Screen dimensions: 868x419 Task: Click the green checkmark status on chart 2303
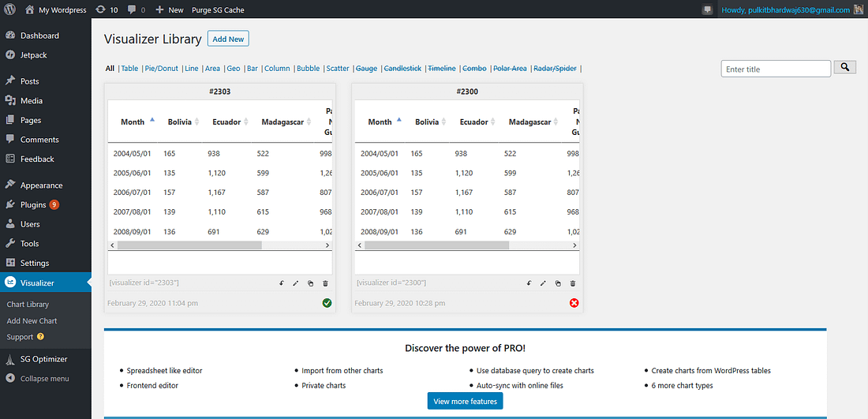[x=327, y=303]
